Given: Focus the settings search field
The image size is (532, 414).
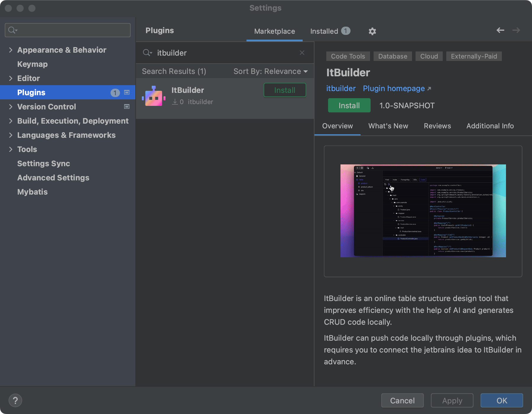Looking at the screenshot, I should coord(68,30).
